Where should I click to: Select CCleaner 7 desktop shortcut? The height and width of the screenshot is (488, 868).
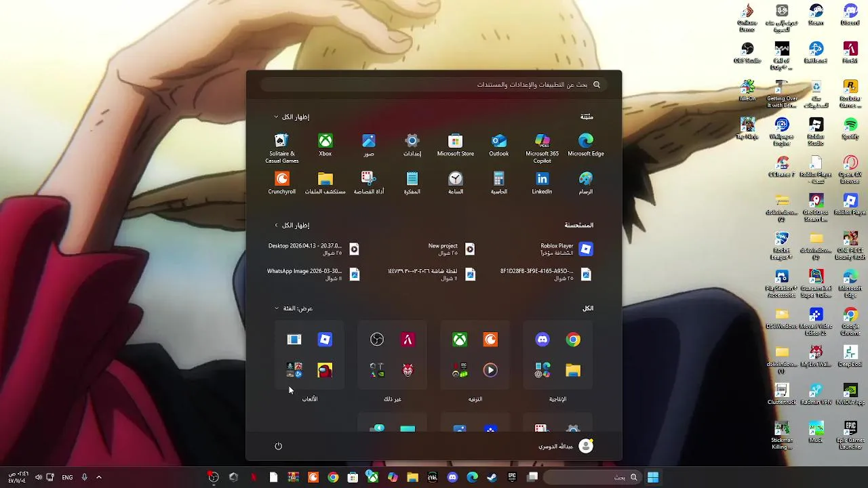tap(782, 167)
